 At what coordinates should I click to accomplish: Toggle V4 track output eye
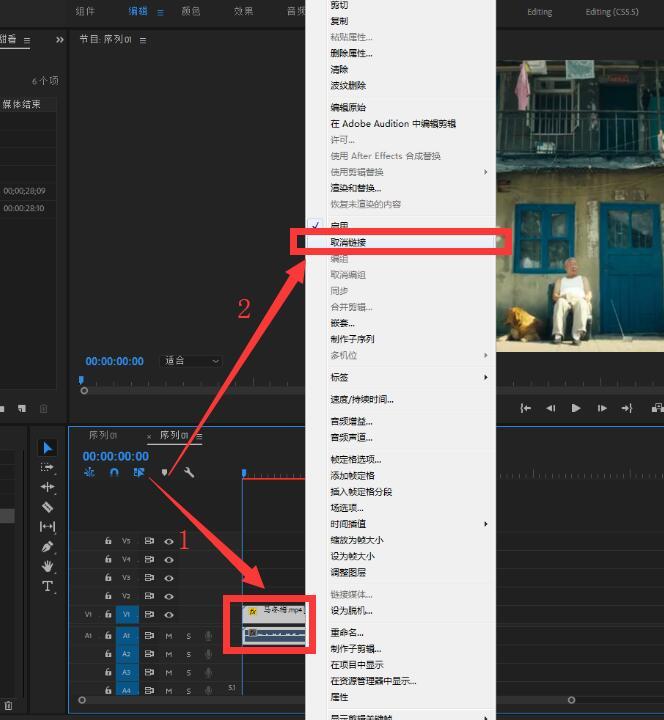(x=169, y=560)
